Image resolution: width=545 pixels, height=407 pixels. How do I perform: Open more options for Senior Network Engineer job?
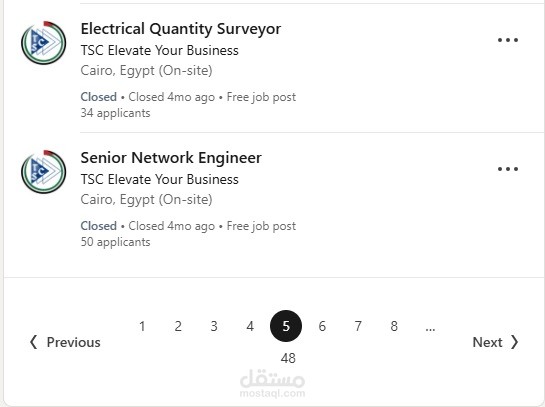pyautogui.click(x=508, y=169)
